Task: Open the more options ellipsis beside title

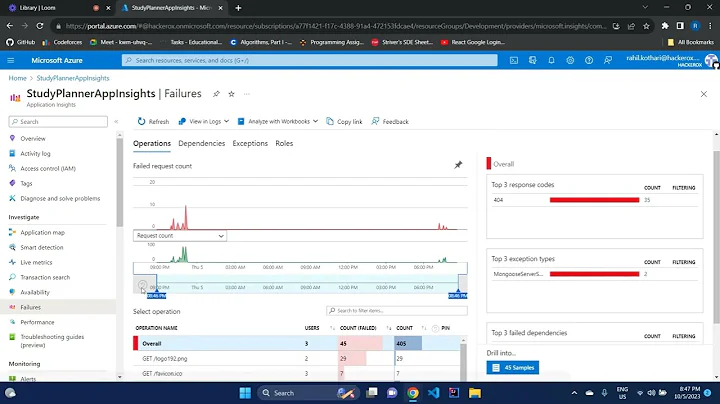Action: click(247, 94)
